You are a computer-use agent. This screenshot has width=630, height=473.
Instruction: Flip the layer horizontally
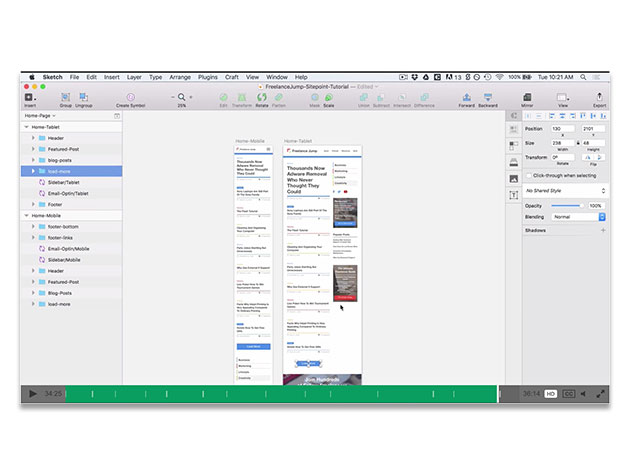[x=588, y=158]
